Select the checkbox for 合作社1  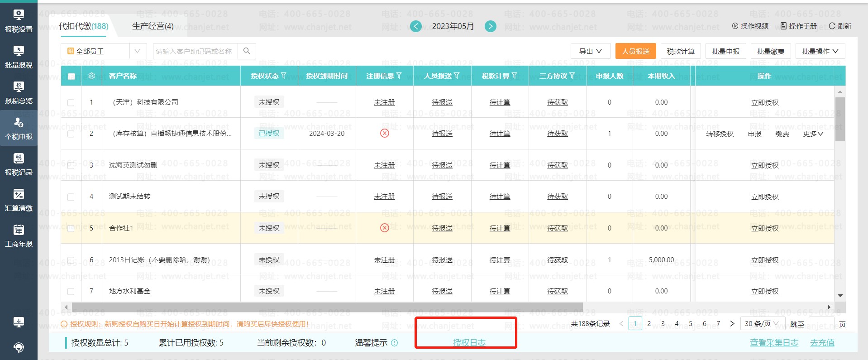click(x=71, y=229)
